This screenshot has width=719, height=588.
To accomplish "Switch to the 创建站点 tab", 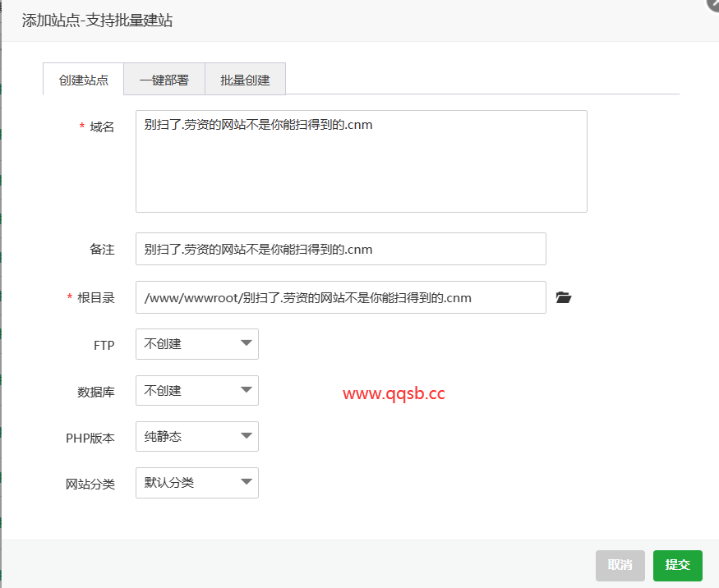I will pos(84,80).
